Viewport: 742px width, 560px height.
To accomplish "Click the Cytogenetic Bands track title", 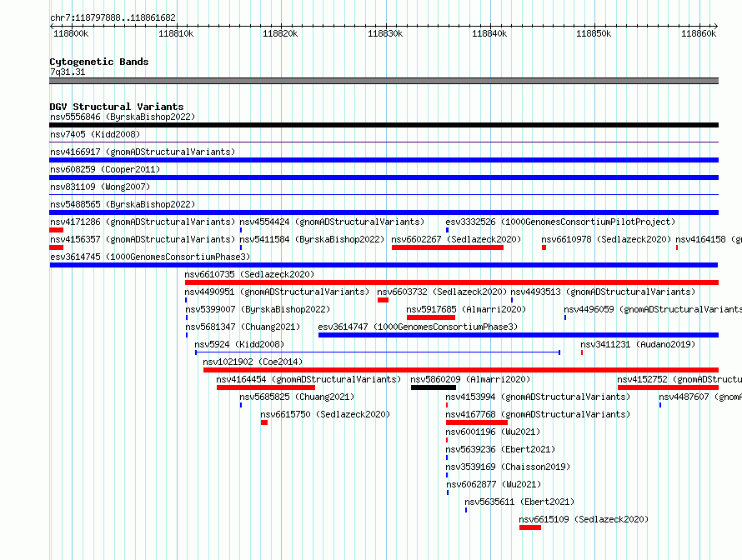I will pyautogui.click(x=99, y=62).
